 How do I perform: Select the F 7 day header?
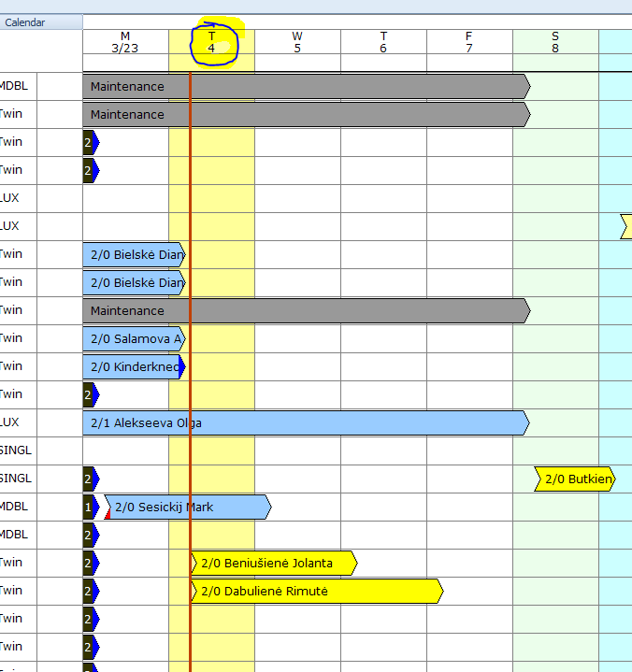[469, 42]
